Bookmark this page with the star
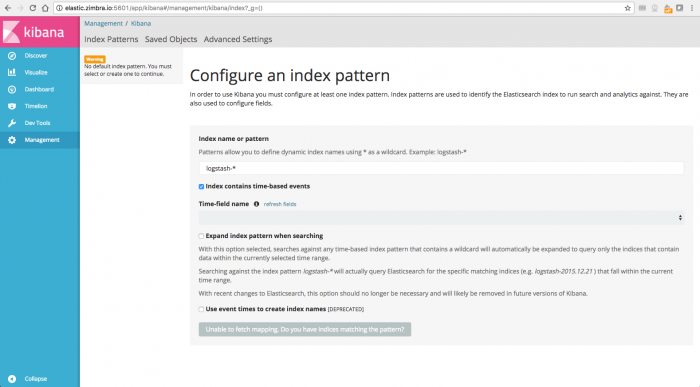The image size is (700, 387). tap(627, 8)
